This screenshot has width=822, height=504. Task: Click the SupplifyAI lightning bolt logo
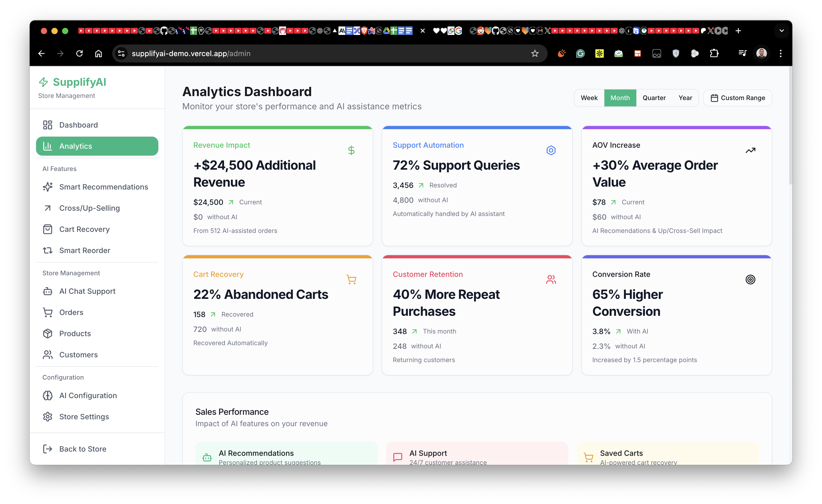(44, 82)
